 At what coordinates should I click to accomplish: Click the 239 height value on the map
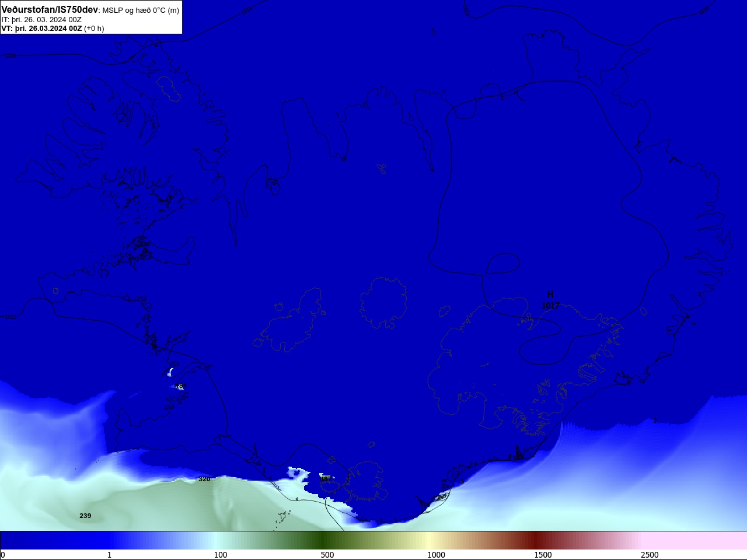[85, 516]
